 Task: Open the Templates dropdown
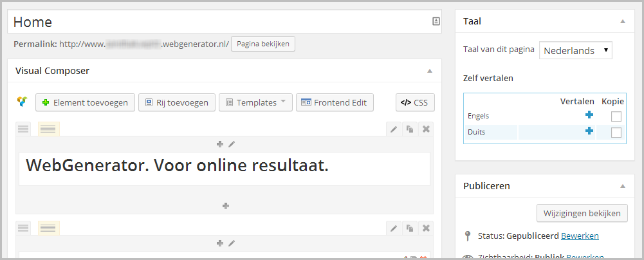(255, 102)
